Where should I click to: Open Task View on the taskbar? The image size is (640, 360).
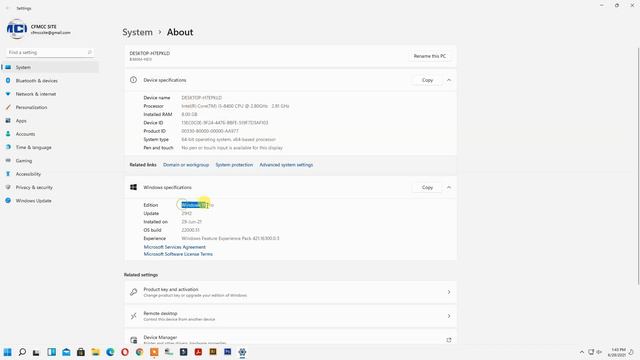coord(36,352)
